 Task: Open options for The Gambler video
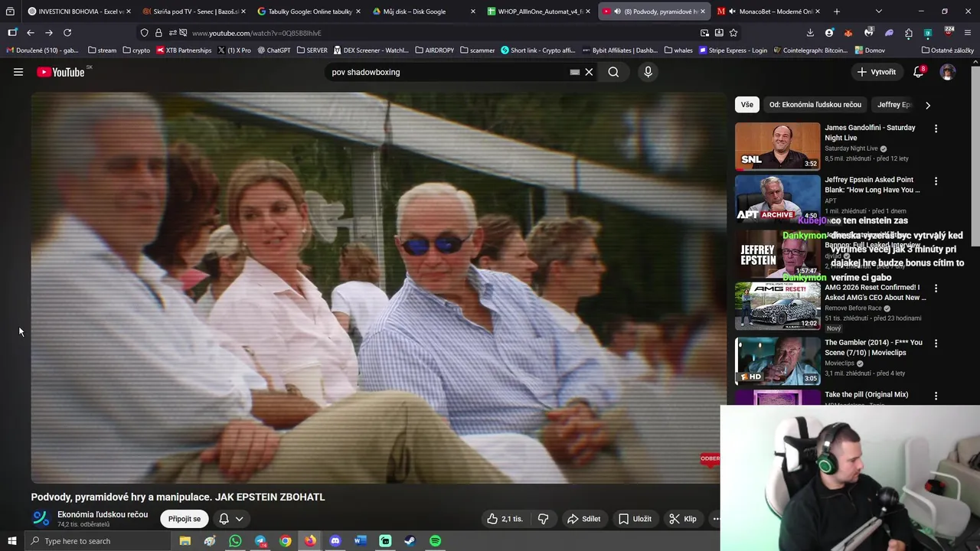click(x=936, y=344)
